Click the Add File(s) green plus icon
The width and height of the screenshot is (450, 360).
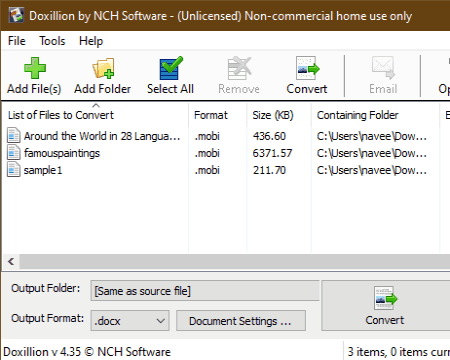tap(35, 68)
